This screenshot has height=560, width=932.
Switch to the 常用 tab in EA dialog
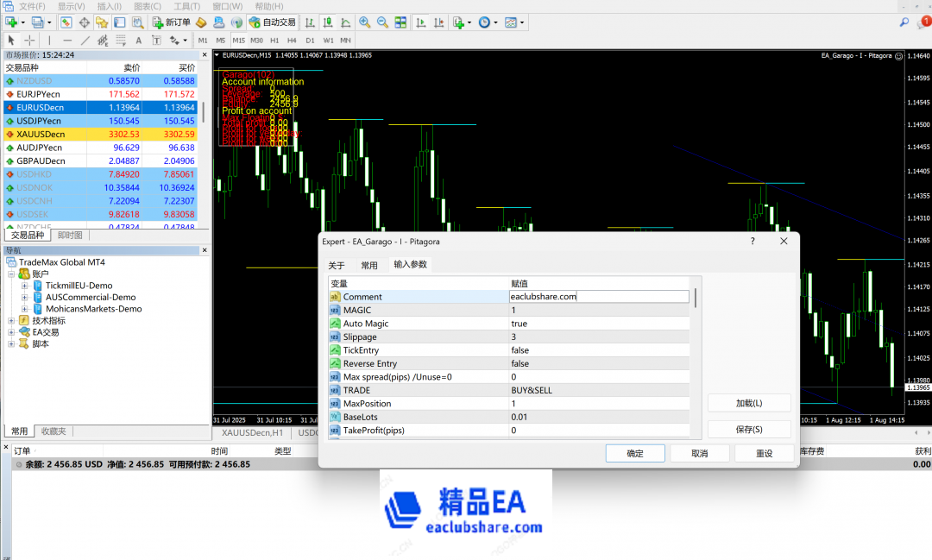click(368, 265)
